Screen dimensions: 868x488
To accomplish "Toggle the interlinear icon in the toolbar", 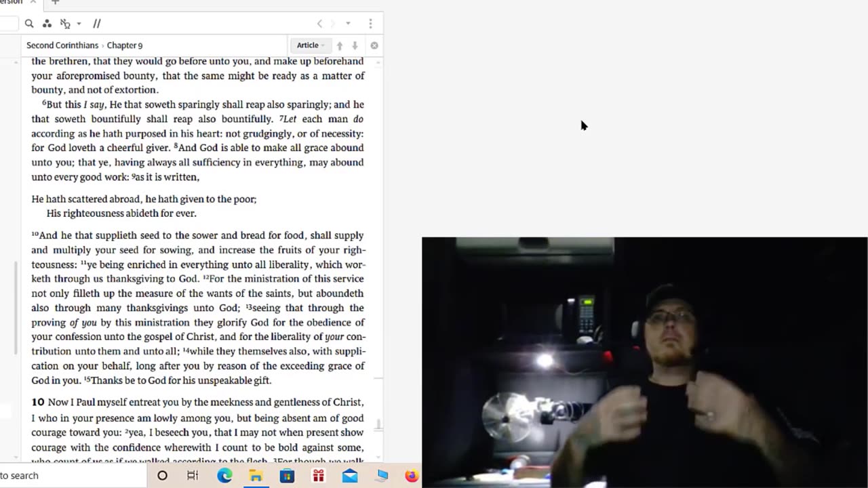I will pos(65,24).
